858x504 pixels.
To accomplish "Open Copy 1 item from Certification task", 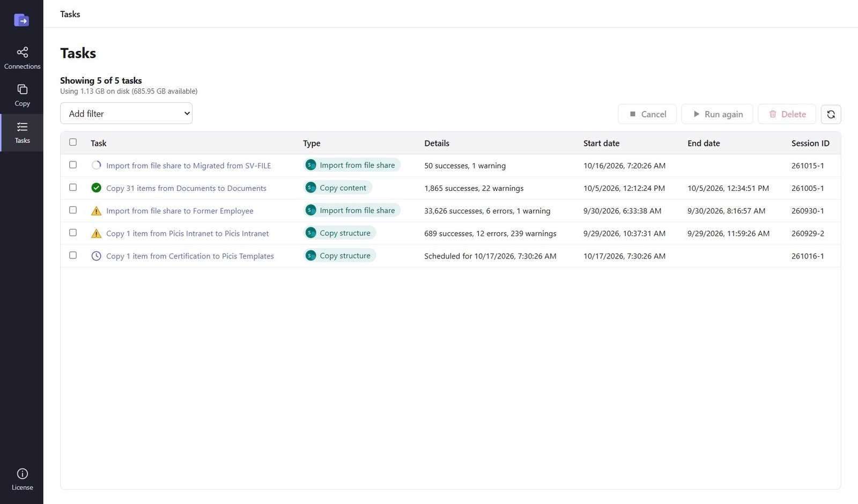I will coord(190,256).
